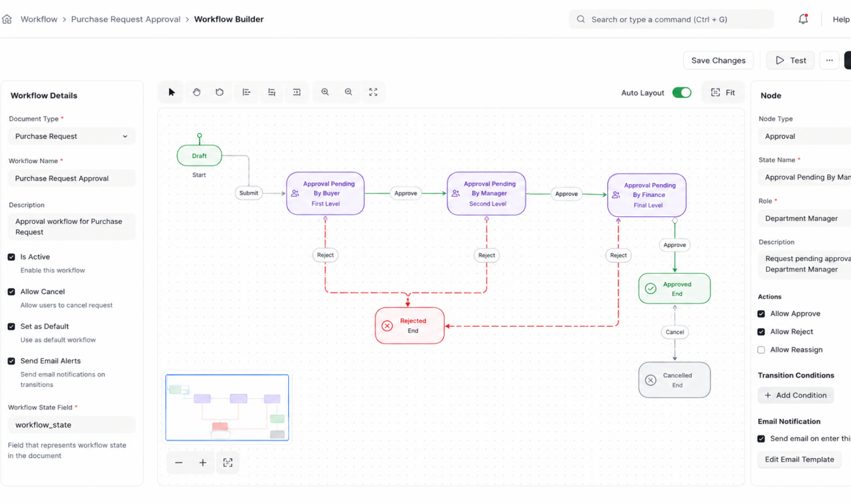The width and height of the screenshot is (851, 504).
Task: Click the zoom in magnifier icon
Action: point(325,92)
